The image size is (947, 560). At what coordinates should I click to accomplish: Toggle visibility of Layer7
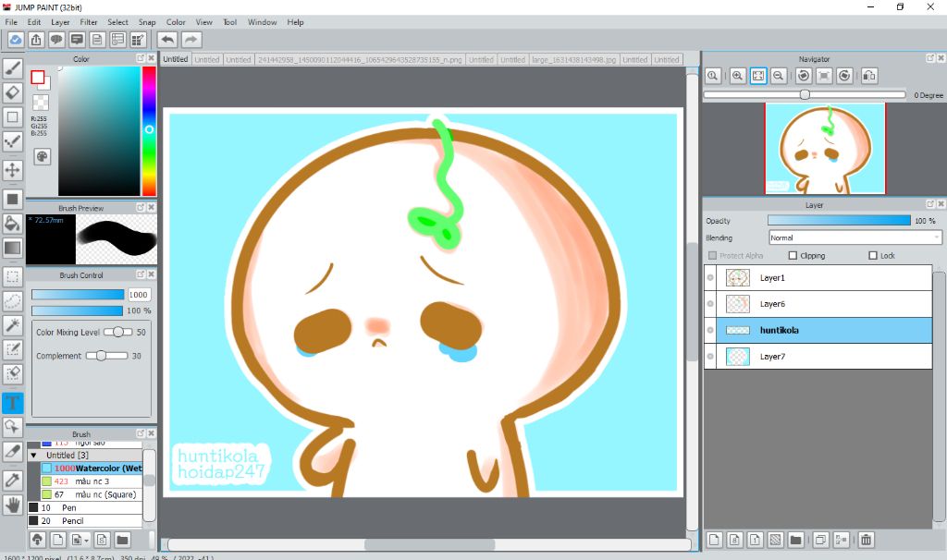pos(710,356)
